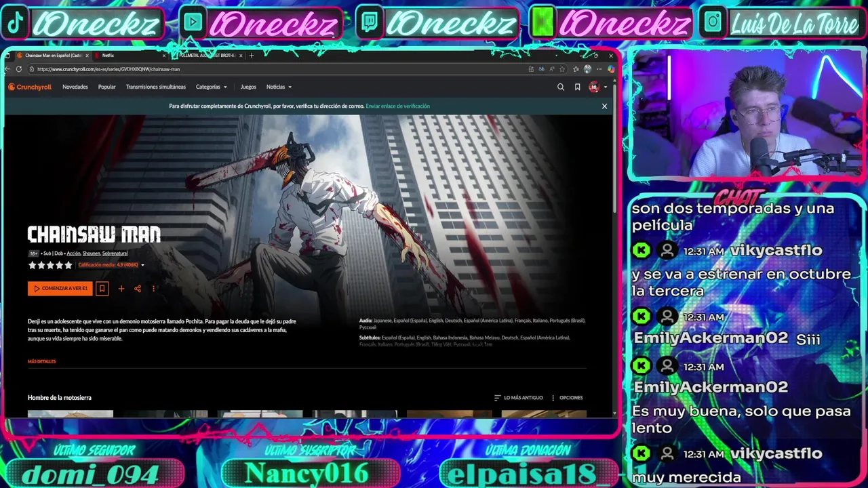Open the Acción genre link
This screenshot has width=868, height=488.
(73, 253)
